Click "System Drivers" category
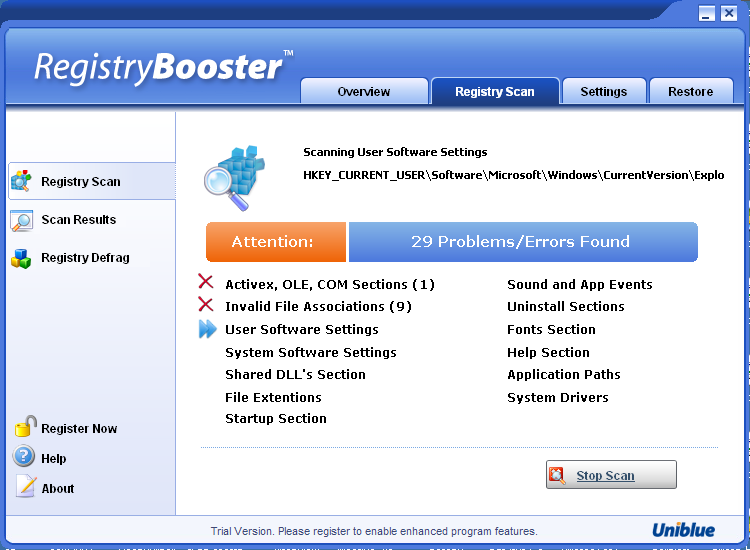 pos(558,397)
